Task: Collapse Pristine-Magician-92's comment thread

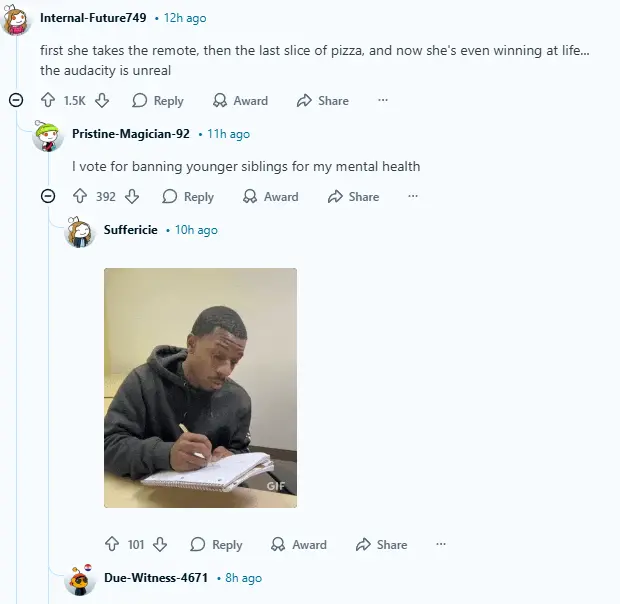Action: (47, 196)
